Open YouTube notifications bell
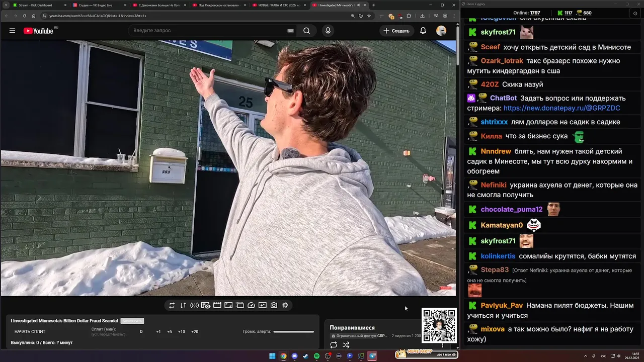 423,31
